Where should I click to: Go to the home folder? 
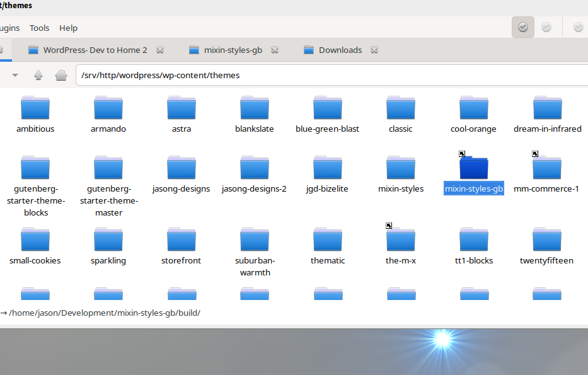[61, 75]
